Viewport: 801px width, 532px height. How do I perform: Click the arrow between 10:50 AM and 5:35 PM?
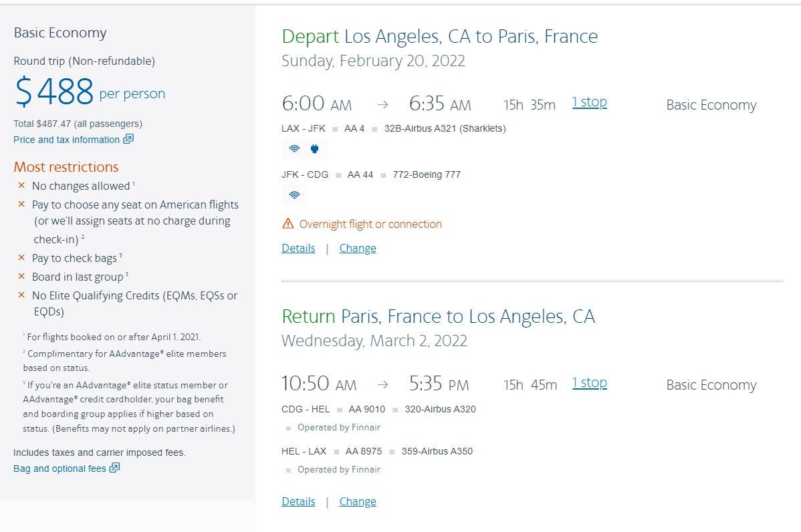(382, 384)
